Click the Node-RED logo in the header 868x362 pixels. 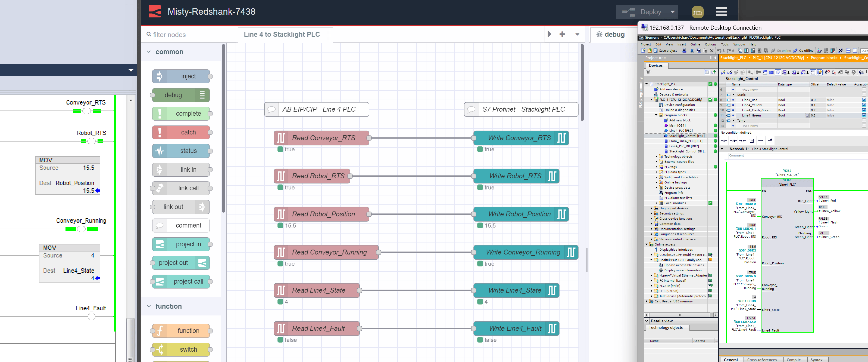point(155,11)
